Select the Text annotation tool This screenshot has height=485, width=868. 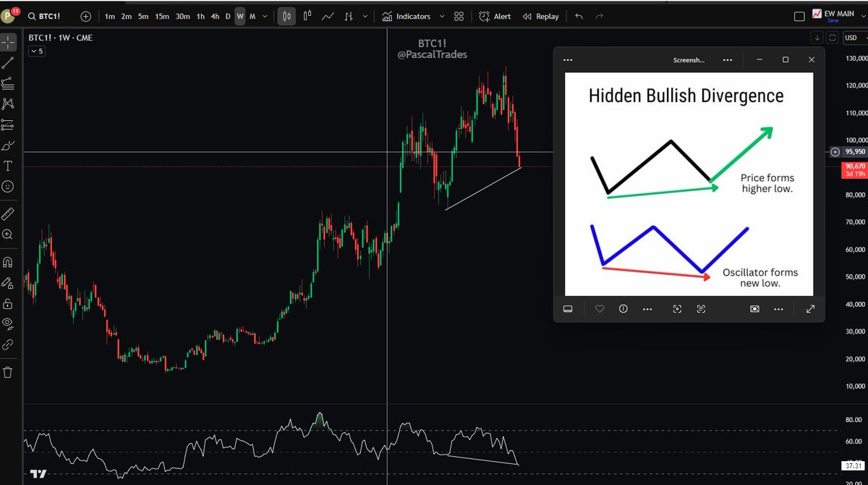pyautogui.click(x=9, y=165)
